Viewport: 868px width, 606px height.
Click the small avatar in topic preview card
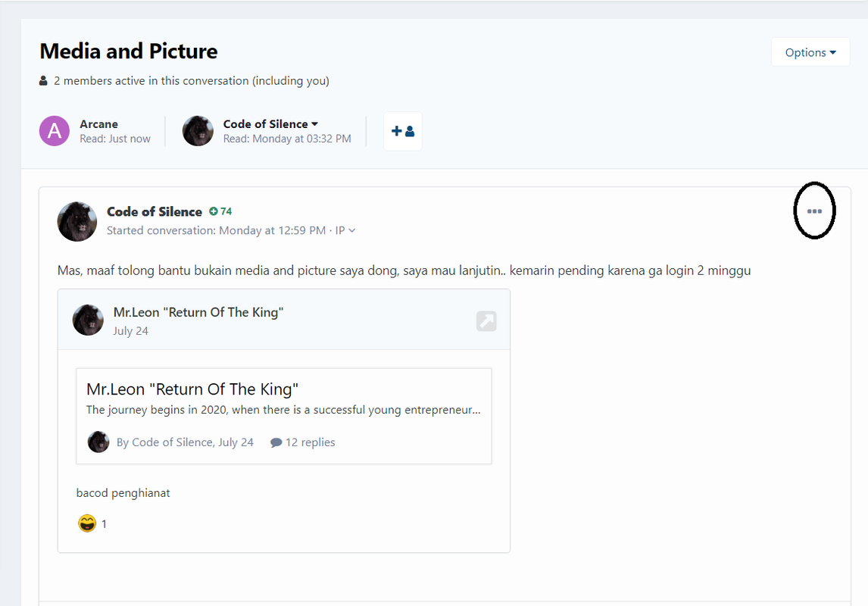point(98,442)
